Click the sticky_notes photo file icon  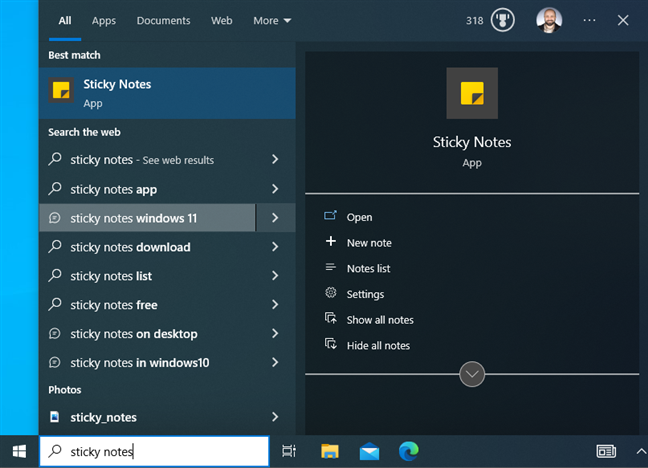54,417
